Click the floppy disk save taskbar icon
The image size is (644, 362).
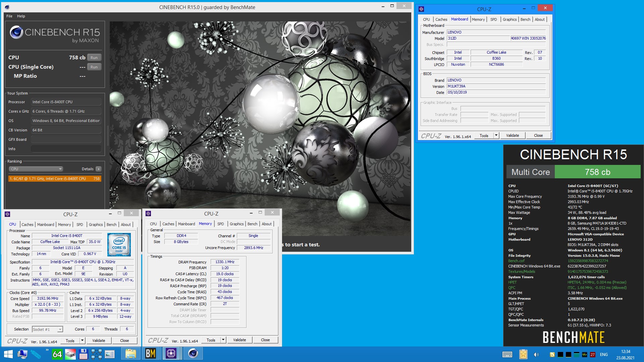pos(83,354)
